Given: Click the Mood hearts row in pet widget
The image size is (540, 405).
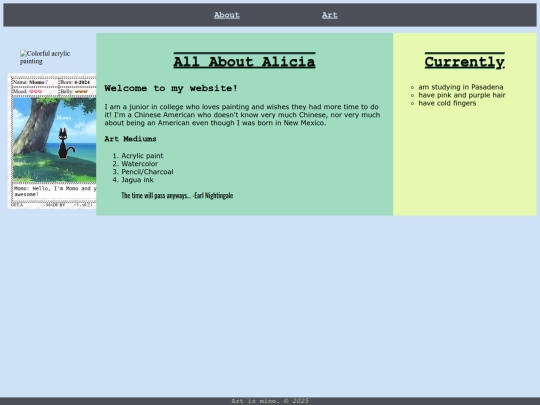Looking at the screenshot, I should click(34, 91).
